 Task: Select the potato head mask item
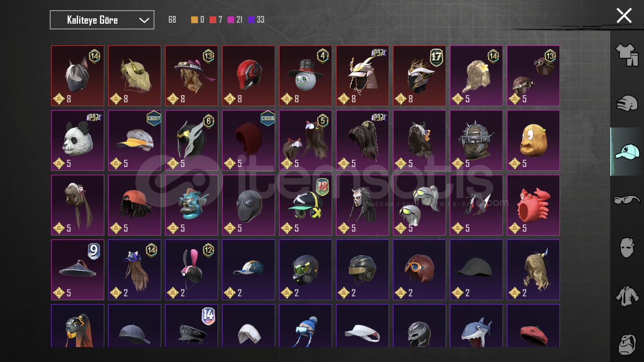point(533,140)
